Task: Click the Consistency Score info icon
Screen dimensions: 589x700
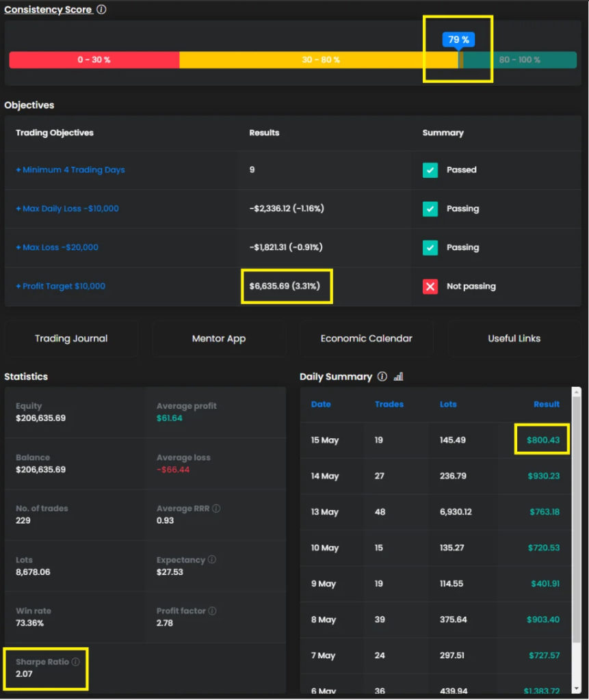Action: click(x=101, y=10)
